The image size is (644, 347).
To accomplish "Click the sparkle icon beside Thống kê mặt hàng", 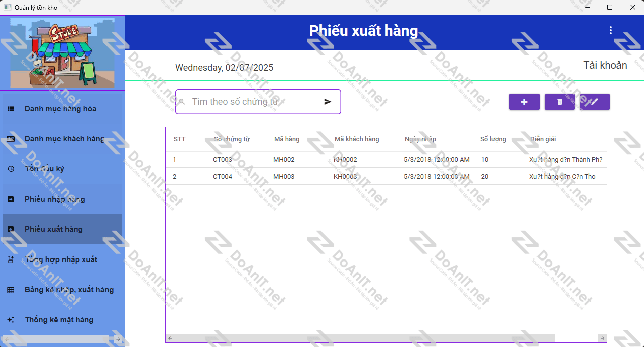I will (11, 320).
